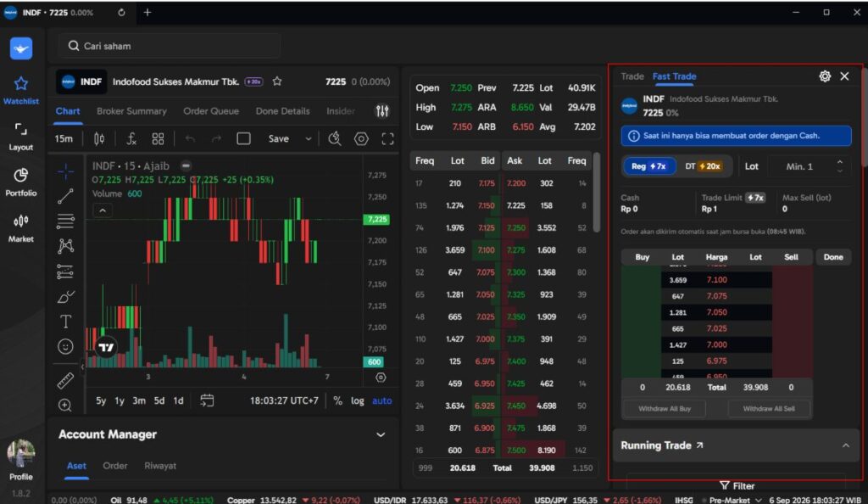
Task: Open the 15m interval selector
Action: pyautogui.click(x=64, y=139)
